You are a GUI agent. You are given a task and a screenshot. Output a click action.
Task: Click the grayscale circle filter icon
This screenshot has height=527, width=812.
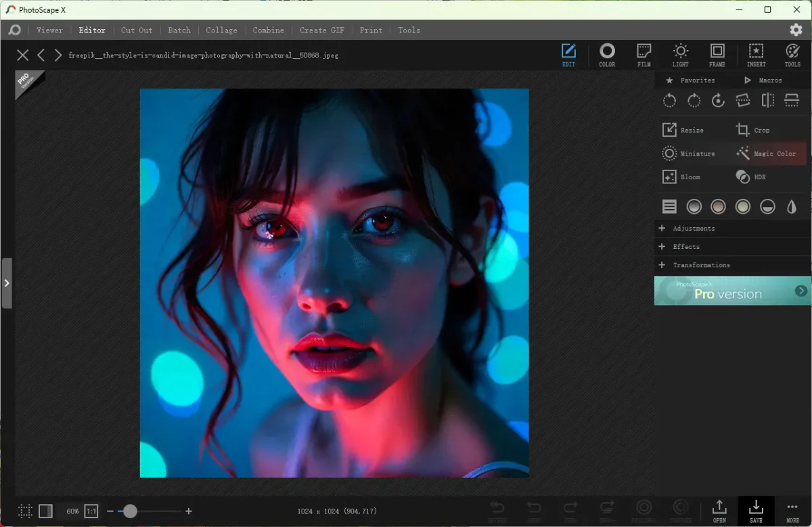pos(694,207)
